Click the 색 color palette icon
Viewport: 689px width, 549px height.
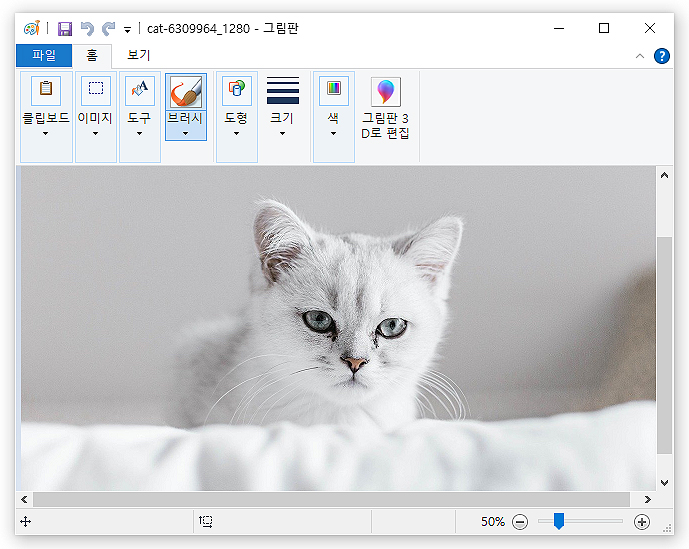(x=334, y=90)
